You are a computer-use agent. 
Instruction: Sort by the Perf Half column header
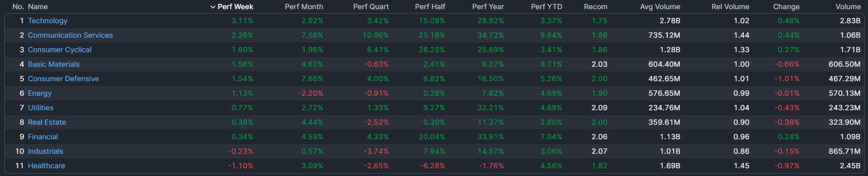430,7
